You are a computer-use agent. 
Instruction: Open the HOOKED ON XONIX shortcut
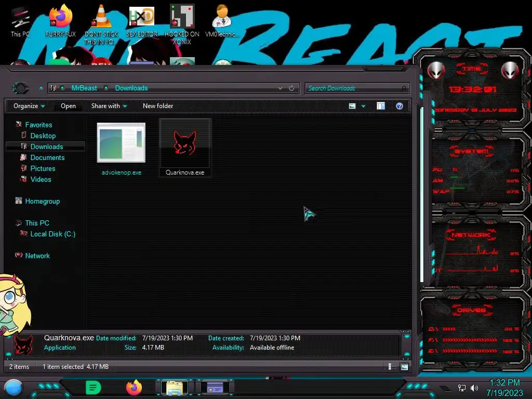pos(182,24)
